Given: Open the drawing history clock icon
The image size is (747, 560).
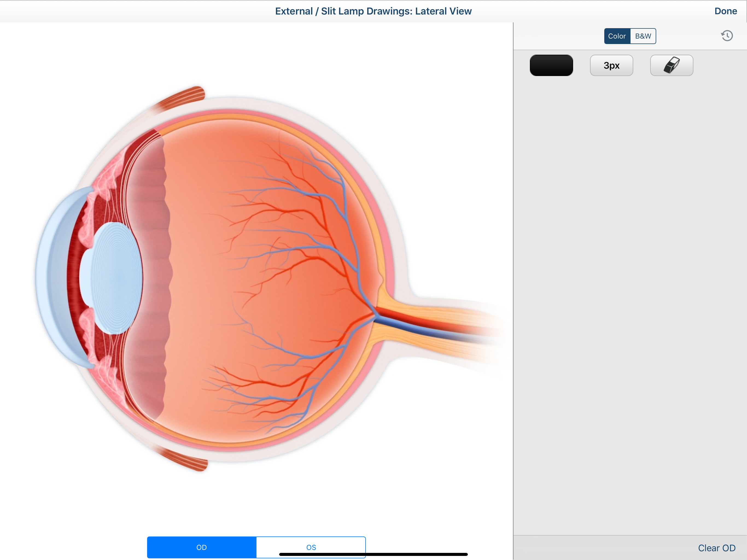Looking at the screenshot, I should 726,36.
